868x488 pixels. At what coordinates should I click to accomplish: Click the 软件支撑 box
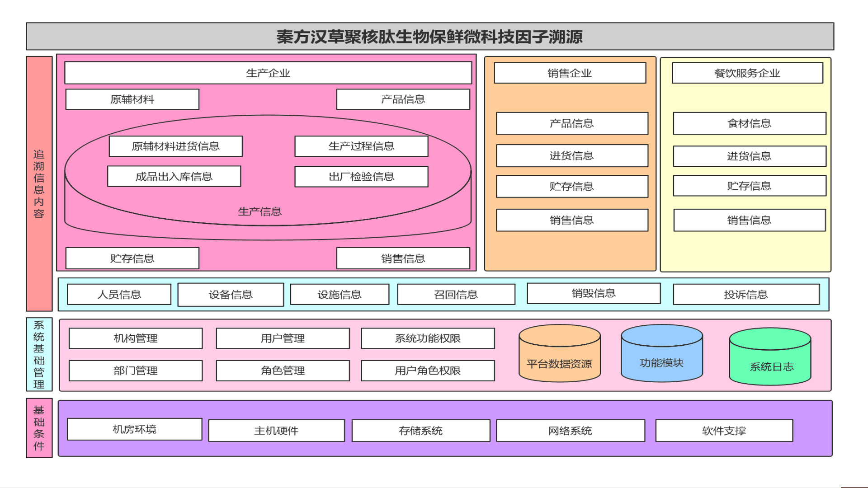coord(724,431)
